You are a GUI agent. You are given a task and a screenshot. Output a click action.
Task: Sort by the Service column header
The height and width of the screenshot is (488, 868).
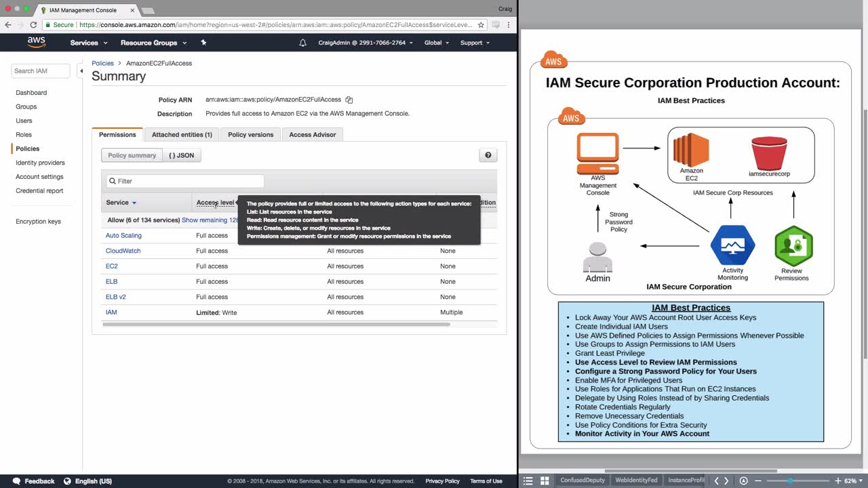(121, 203)
